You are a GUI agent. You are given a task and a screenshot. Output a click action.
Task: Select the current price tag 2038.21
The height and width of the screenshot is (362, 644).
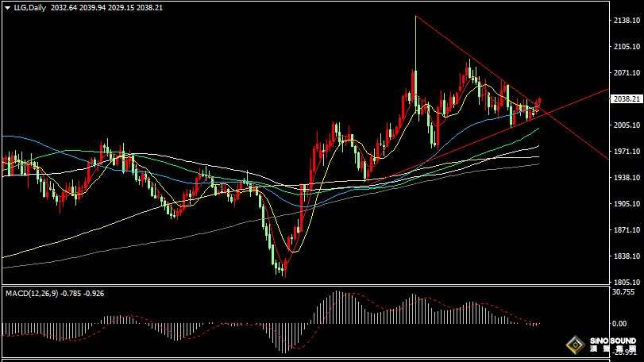[626, 99]
